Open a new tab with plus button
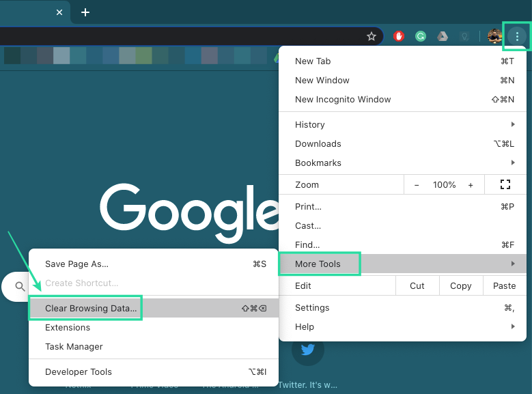 pyautogui.click(x=85, y=12)
